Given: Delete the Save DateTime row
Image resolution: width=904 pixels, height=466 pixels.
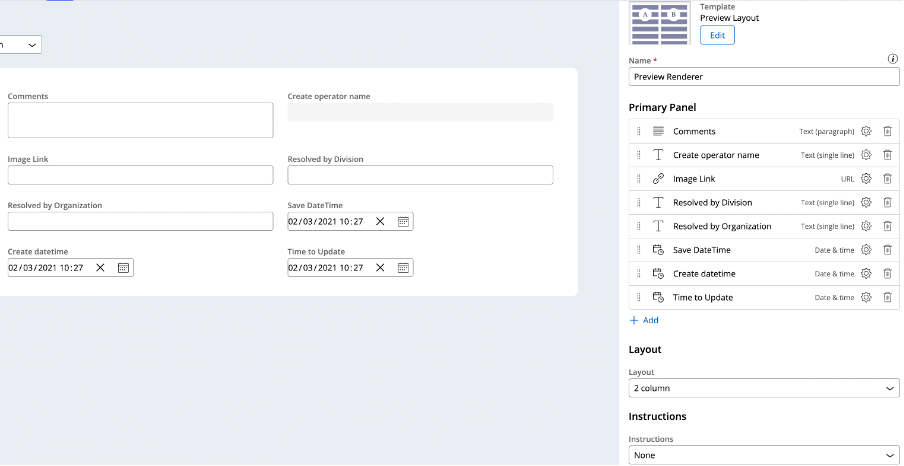Looking at the screenshot, I should click(887, 250).
